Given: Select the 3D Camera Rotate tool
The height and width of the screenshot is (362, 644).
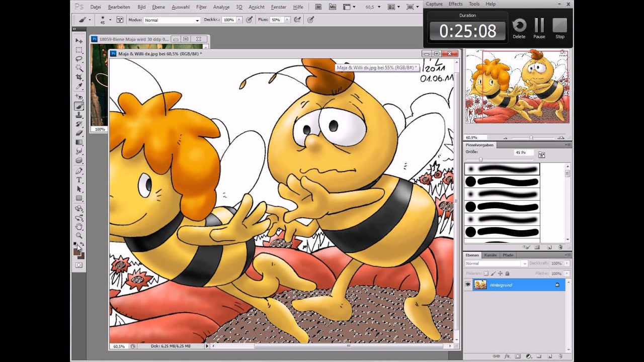Looking at the screenshot, I should click(x=79, y=218).
